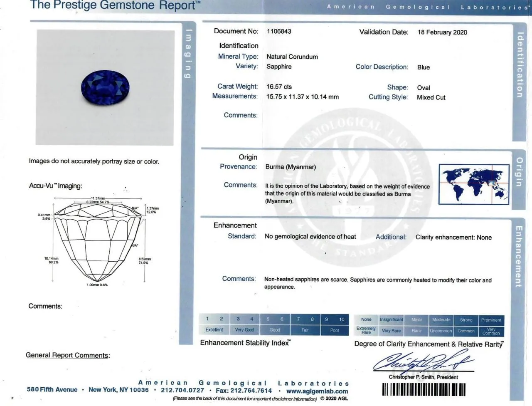Click 'Images do not accurately portray size or color.'

(94, 161)
